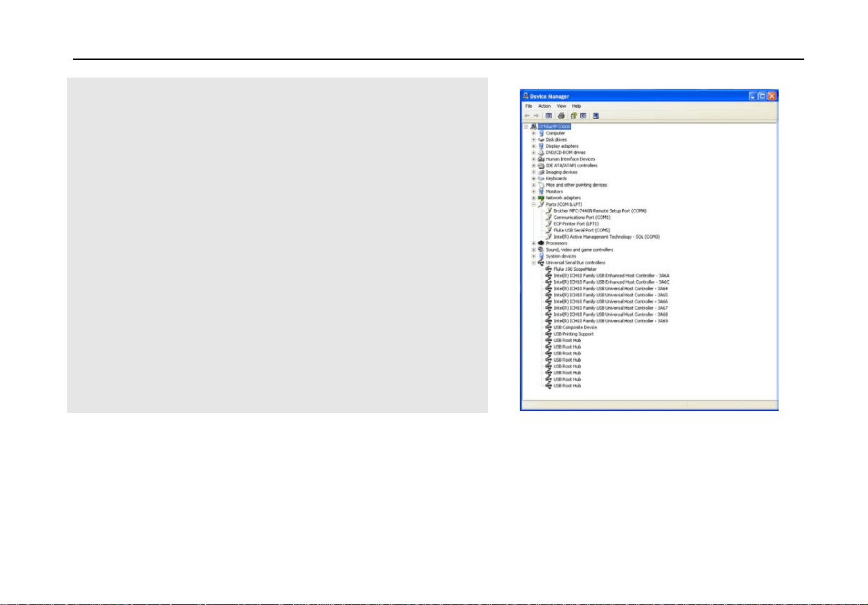Select USB Printing Support entry
This screenshot has height=605, width=868.
click(574, 334)
